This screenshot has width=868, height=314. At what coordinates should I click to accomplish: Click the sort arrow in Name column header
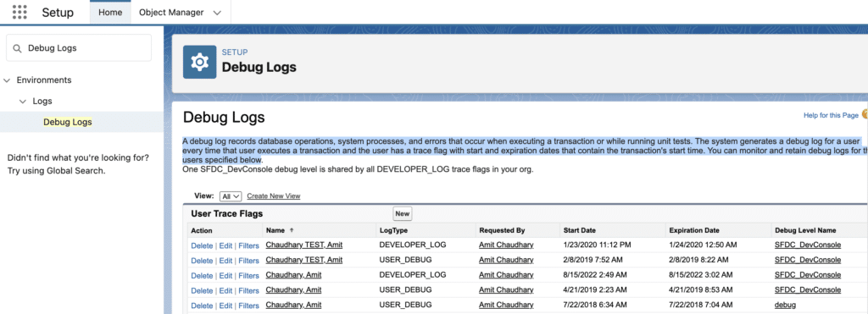click(x=292, y=230)
